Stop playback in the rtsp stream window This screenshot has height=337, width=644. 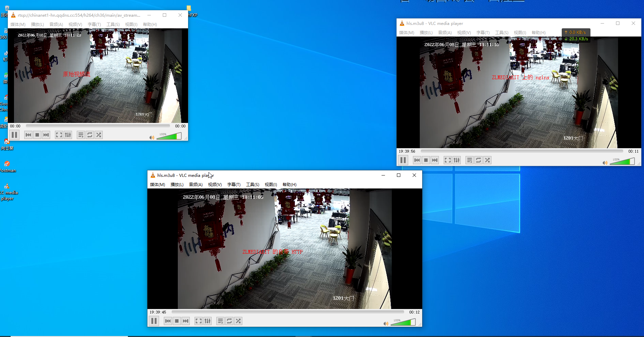click(37, 135)
